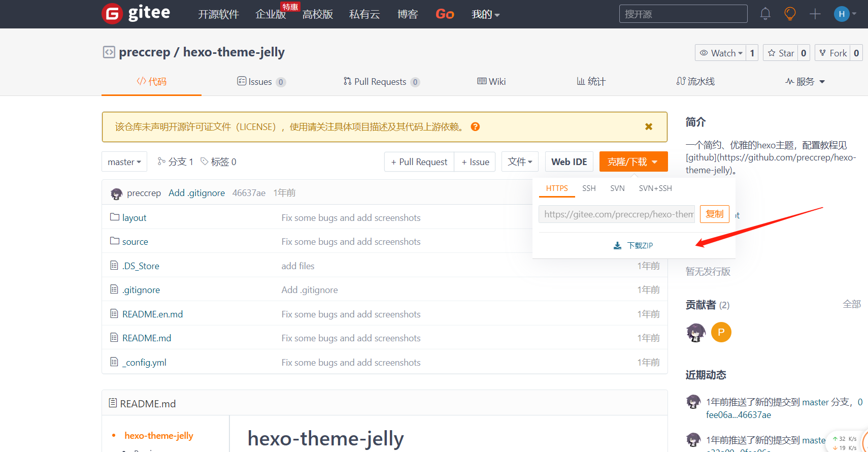The width and height of the screenshot is (868, 452).
Task: Click the 复制 button to copy URL
Action: point(714,214)
